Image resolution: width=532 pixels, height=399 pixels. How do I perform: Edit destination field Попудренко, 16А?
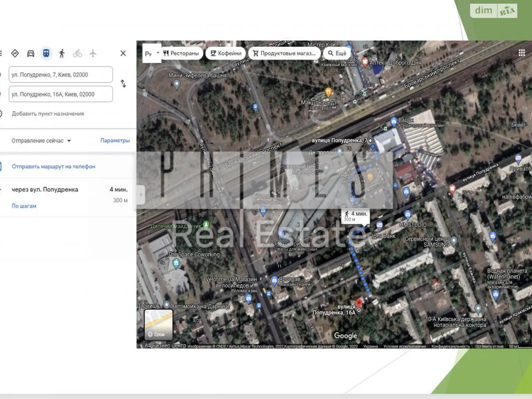(x=61, y=94)
